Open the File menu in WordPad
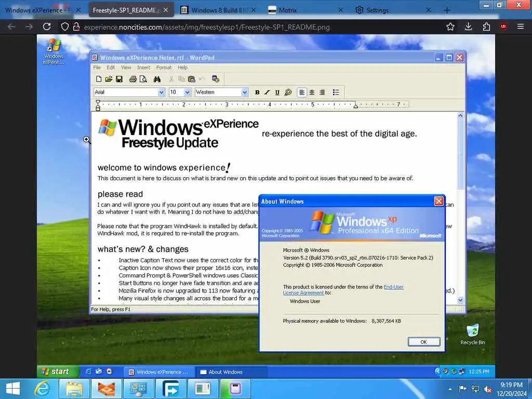532x399 pixels. point(97,68)
